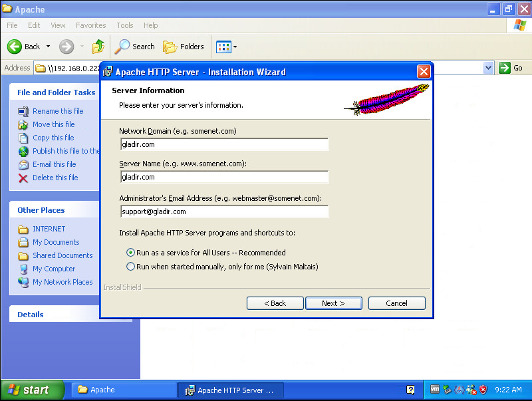The width and height of the screenshot is (532, 401).
Task: Click the Go arrow button
Action: 505,68
